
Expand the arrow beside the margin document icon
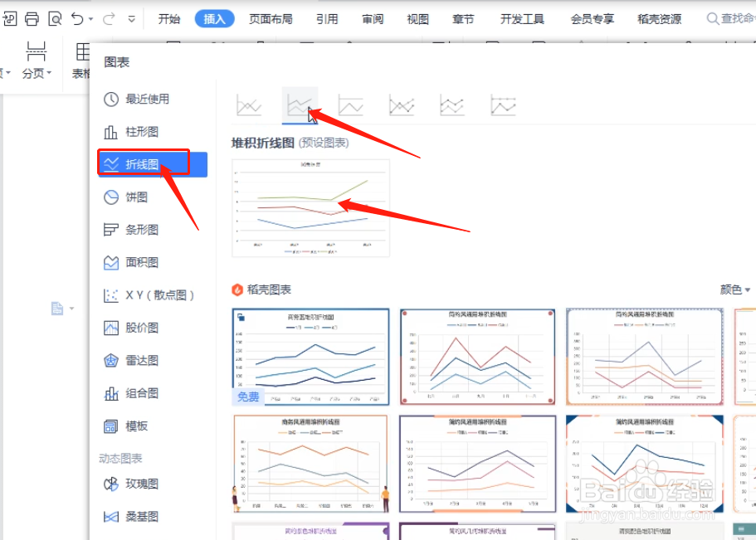coord(72,309)
